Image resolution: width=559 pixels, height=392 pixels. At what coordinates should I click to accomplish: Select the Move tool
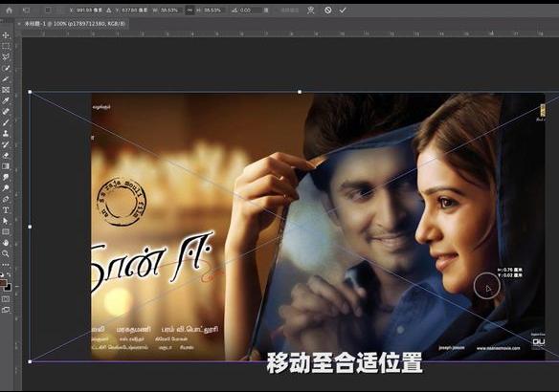tap(6, 35)
